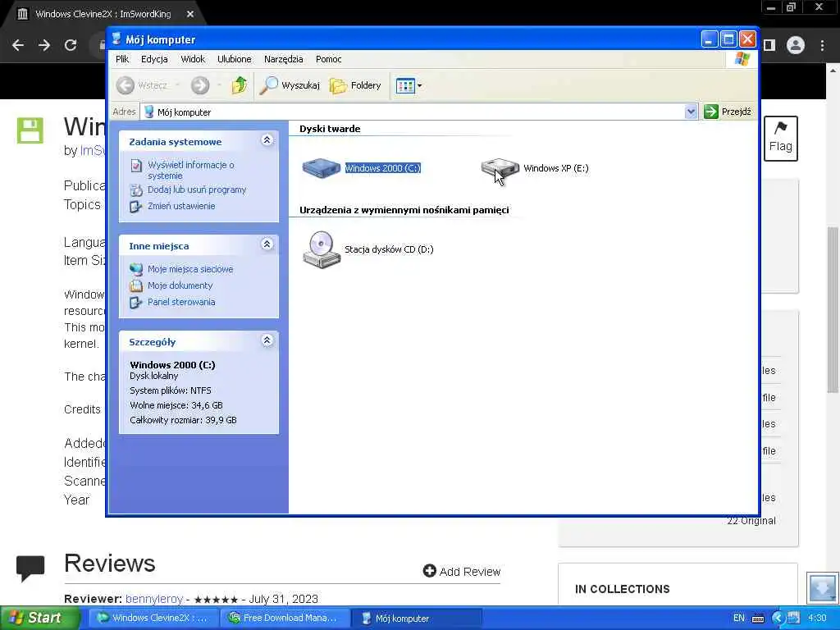Click the forward arrow toolbar button
840x630 pixels.
[200, 85]
